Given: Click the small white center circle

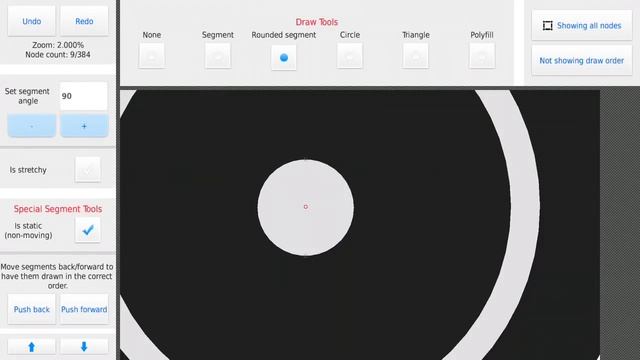Looking at the screenshot, I should click(306, 208).
